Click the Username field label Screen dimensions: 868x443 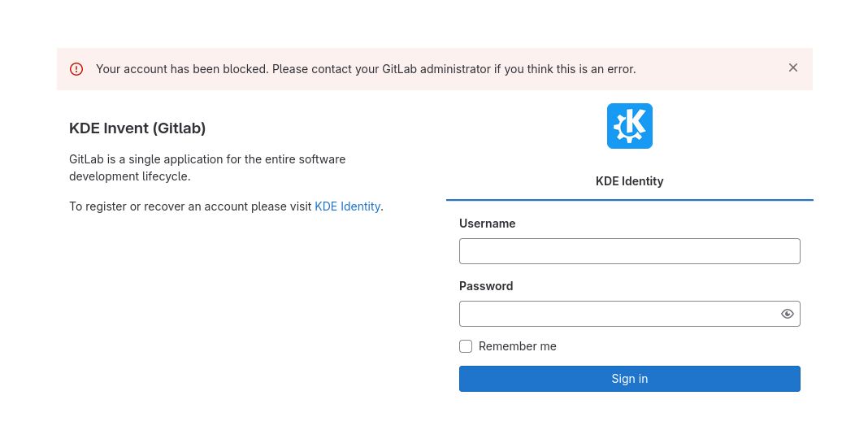tap(487, 224)
